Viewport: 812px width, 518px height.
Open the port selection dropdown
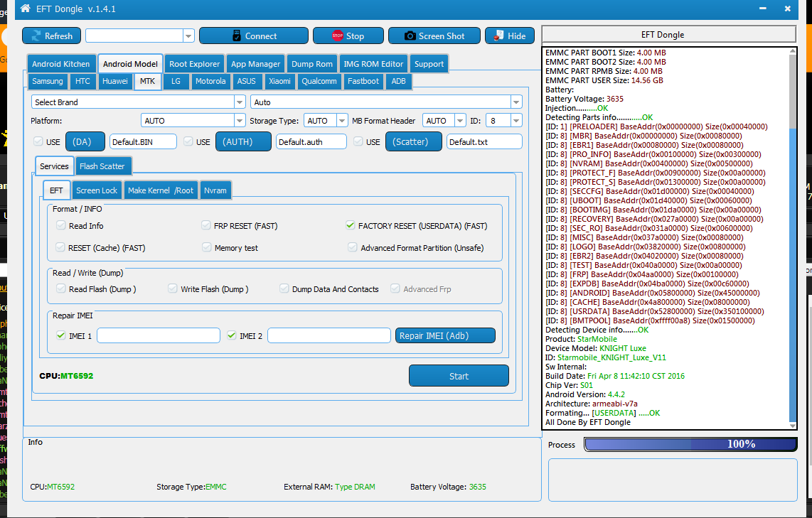point(188,36)
